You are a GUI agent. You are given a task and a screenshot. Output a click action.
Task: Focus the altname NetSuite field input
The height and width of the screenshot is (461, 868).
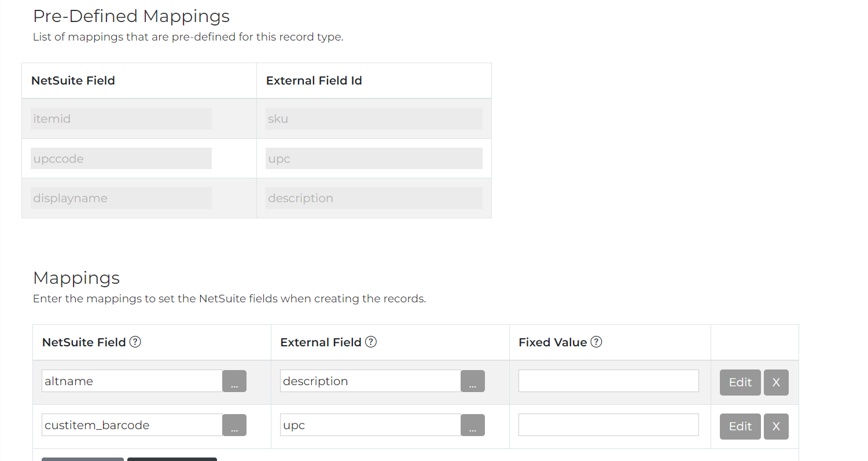[132, 381]
